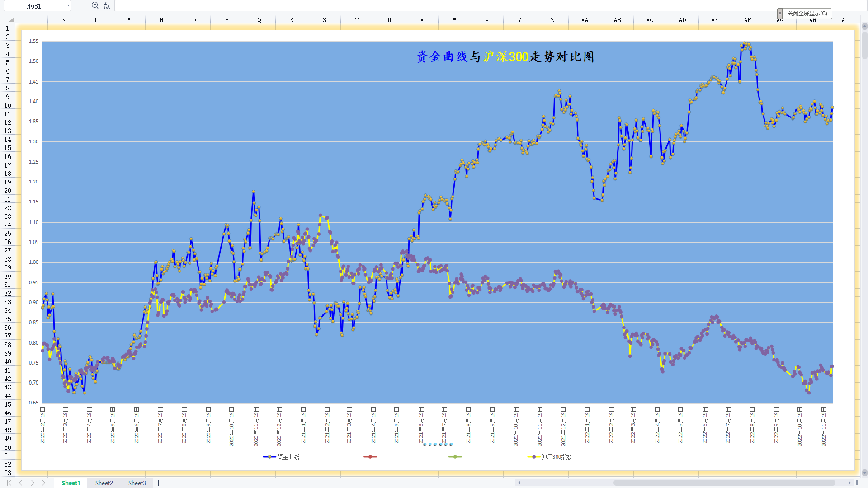Select row 35 header
This screenshot has height=488, width=868.
pos(8,319)
